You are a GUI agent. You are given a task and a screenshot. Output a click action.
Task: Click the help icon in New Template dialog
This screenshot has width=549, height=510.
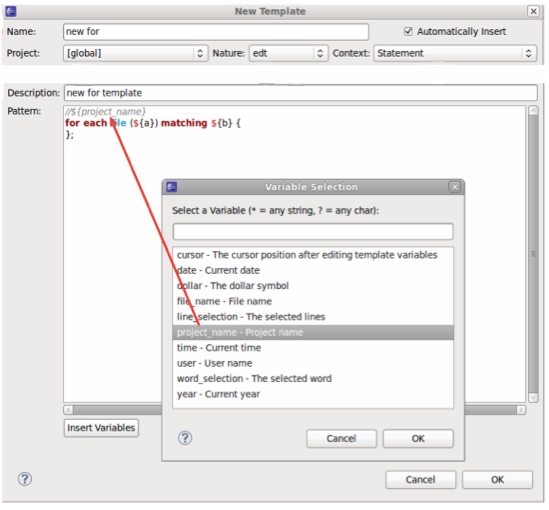pyautogui.click(x=25, y=479)
